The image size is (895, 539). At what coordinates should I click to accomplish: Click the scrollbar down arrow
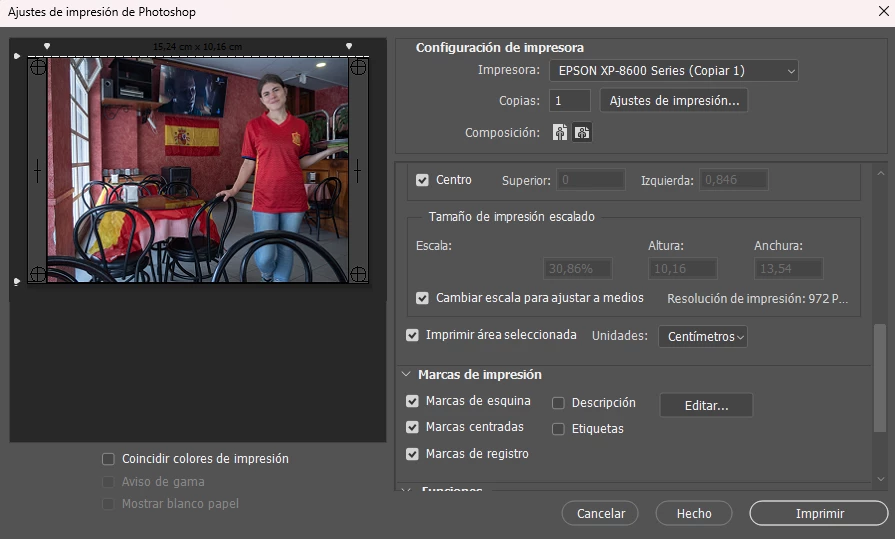[880, 479]
